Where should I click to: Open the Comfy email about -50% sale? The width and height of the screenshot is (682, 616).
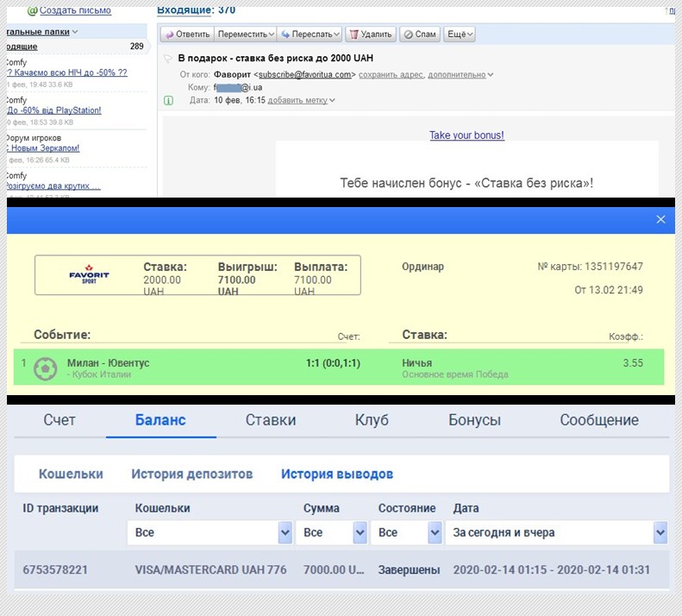click(67, 72)
